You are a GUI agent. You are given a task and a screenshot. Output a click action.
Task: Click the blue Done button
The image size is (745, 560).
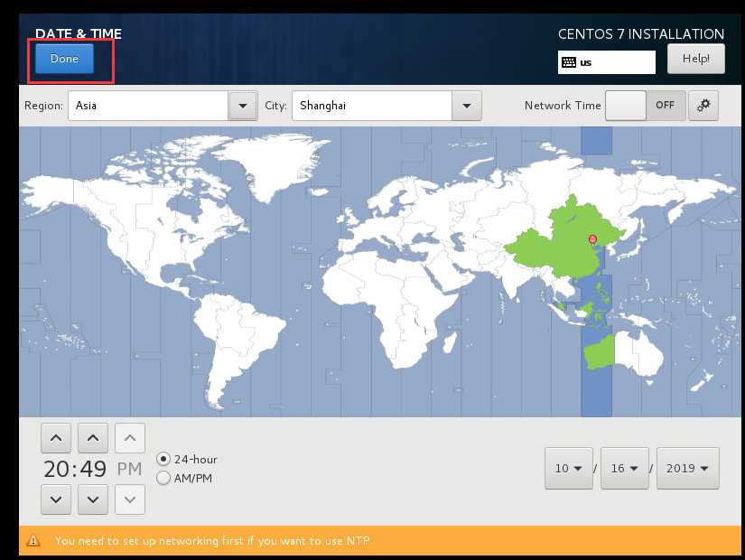64,59
